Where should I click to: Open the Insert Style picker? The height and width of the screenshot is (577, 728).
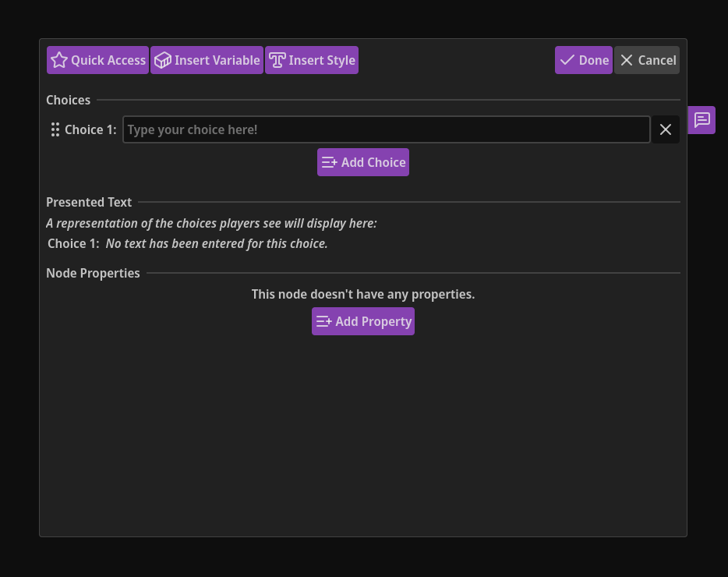pyautogui.click(x=312, y=59)
